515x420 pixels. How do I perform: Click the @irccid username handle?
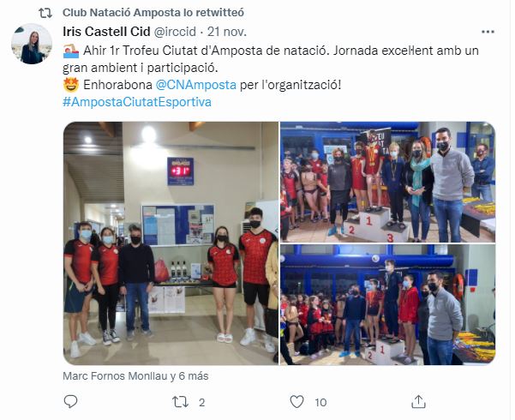[175, 32]
